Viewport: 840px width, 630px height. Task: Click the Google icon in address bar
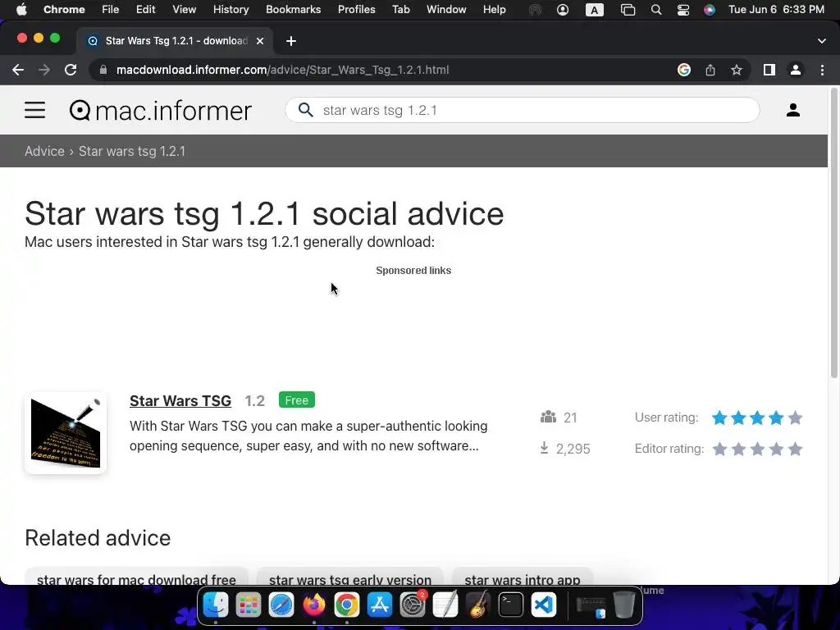pos(683,70)
